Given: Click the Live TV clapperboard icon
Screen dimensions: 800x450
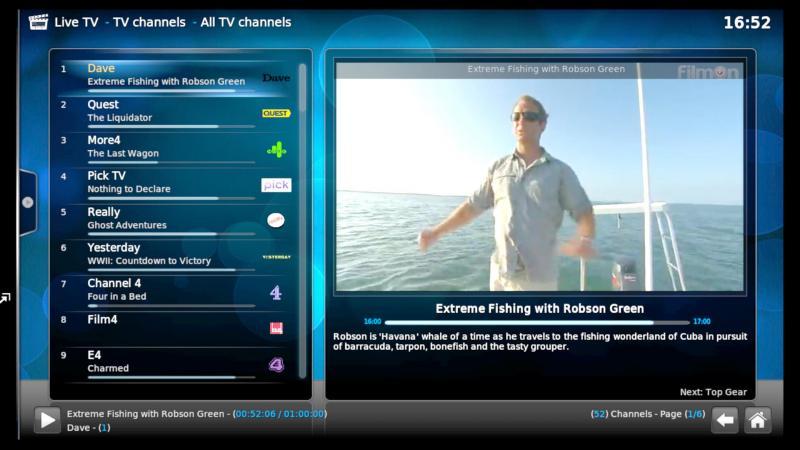Looking at the screenshot, I should [x=39, y=21].
